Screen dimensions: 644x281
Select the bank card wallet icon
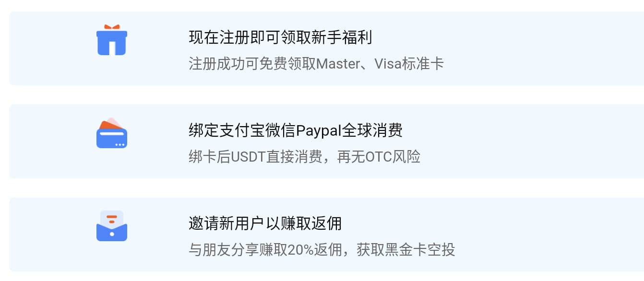(x=112, y=133)
